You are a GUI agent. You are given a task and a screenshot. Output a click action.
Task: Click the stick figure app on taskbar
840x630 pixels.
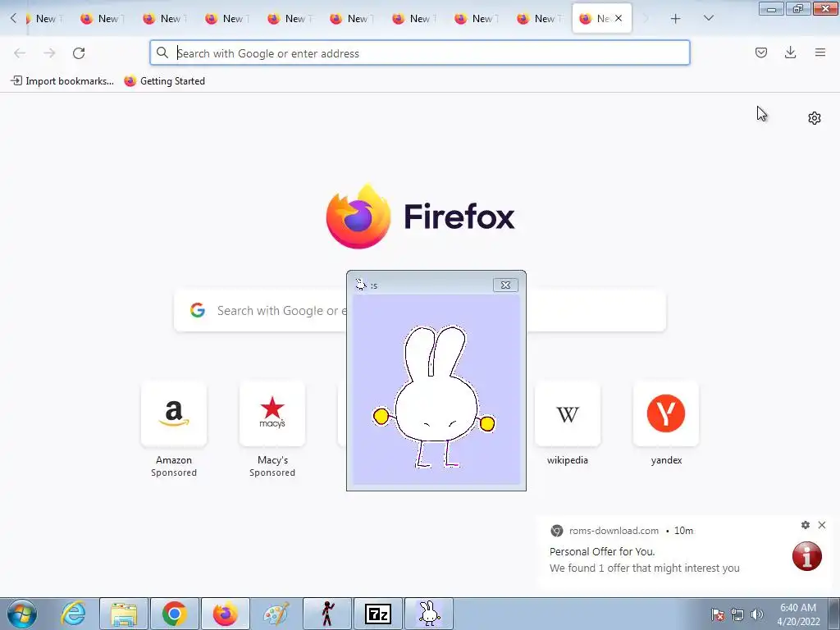(327, 614)
